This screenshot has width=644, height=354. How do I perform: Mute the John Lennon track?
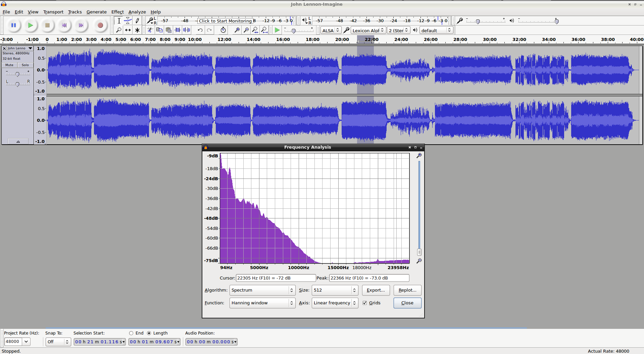[x=9, y=65]
